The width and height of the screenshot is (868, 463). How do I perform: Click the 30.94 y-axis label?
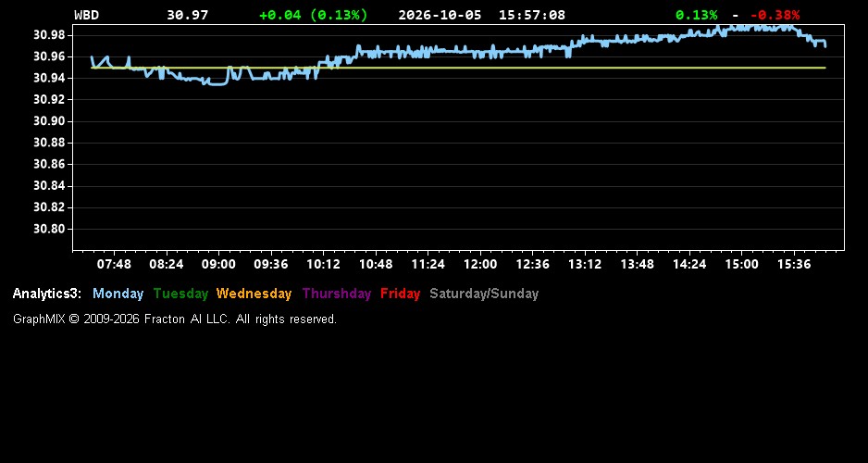(49, 78)
